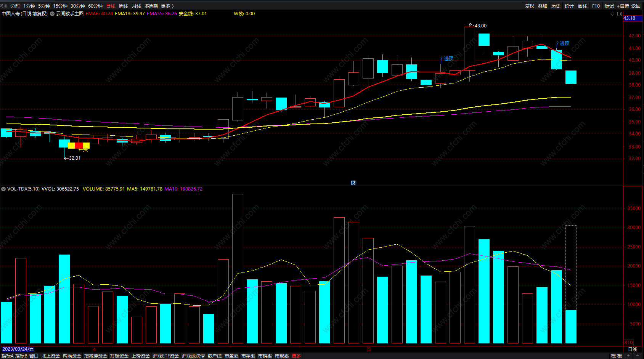Open the 复权 adjustment menu
The width and height of the screenshot is (644, 359).
530,6
